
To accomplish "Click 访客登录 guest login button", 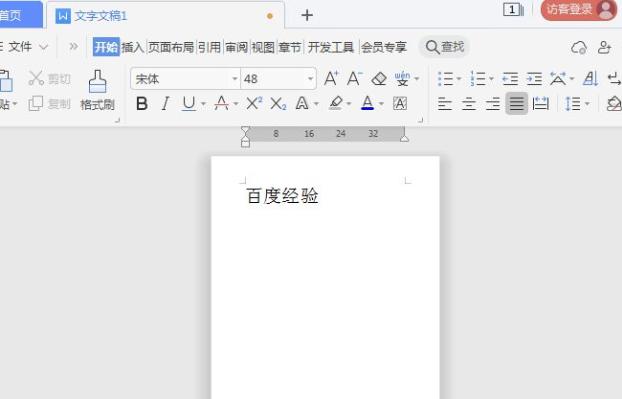I will tap(579, 10).
